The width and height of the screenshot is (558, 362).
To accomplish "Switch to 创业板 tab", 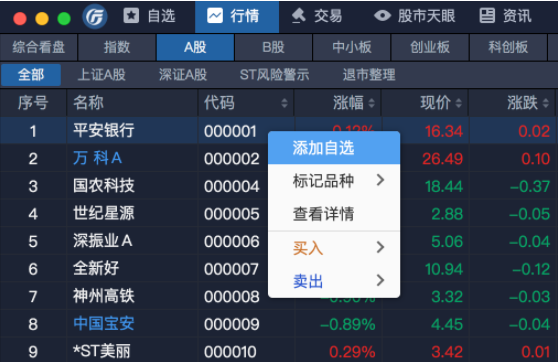I will [430, 47].
